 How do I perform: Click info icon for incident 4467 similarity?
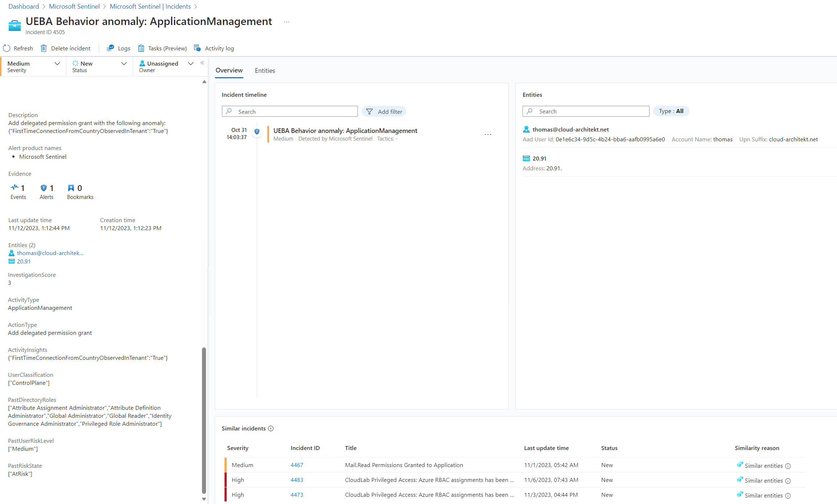click(788, 466)
